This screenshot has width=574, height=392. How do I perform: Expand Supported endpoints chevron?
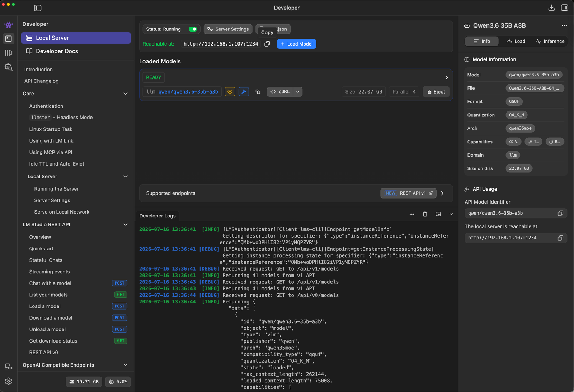pyautogui.click(x=442, y=193)
